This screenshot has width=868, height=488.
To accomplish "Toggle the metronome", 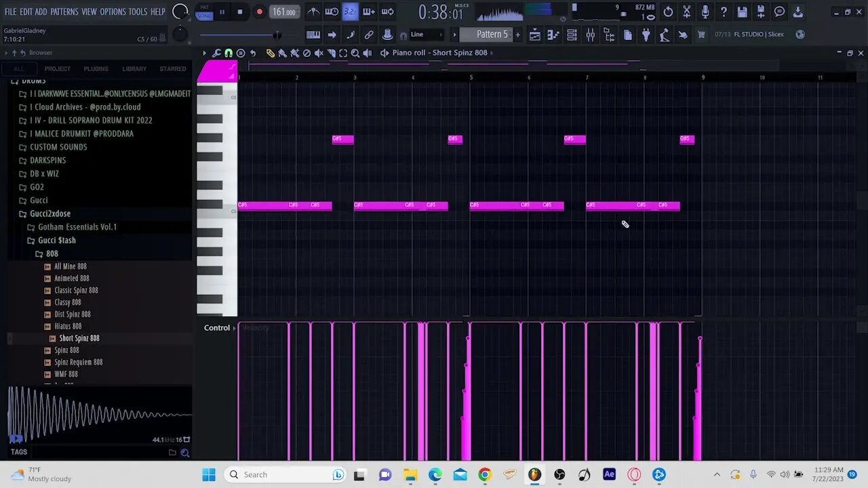I will coord(313,12).
